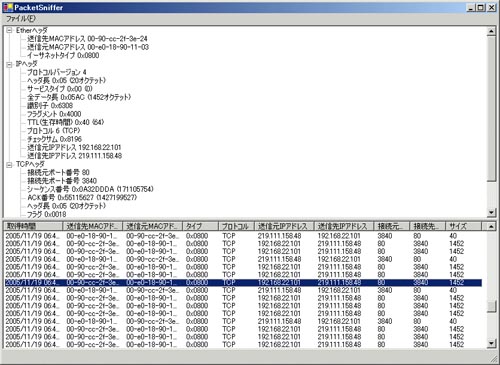Screen dimensions: 500x365
Task: Click the window resize grip in status bar
Action: coord(494,358)
